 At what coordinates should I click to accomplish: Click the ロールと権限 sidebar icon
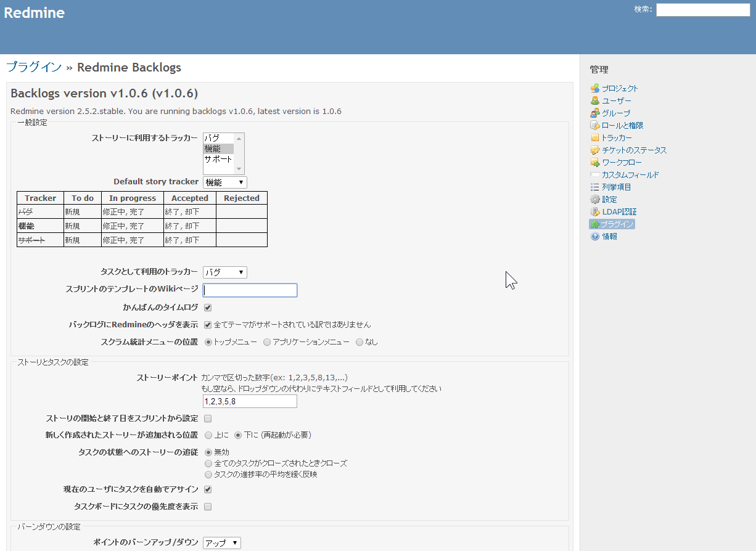point(594,125)
